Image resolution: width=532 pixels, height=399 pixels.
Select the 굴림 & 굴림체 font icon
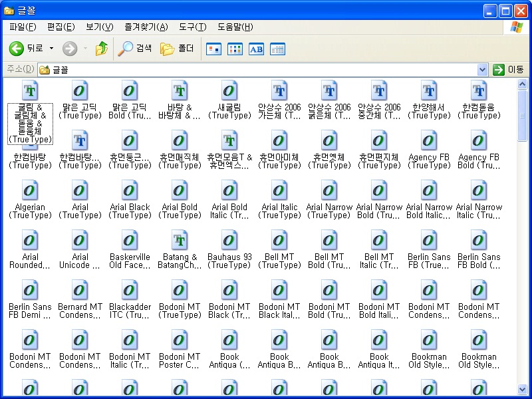tap(30, 90)
